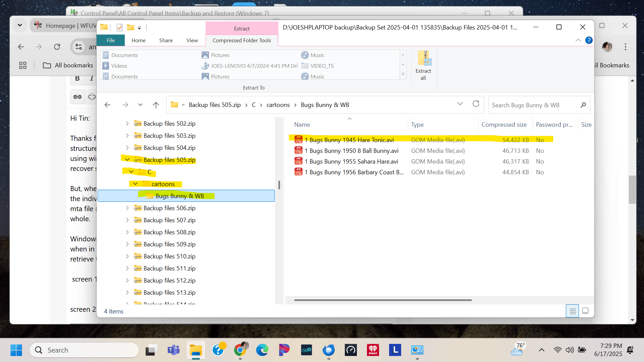Expand Backup files 506.zip in the sidebar

[127, 208]
